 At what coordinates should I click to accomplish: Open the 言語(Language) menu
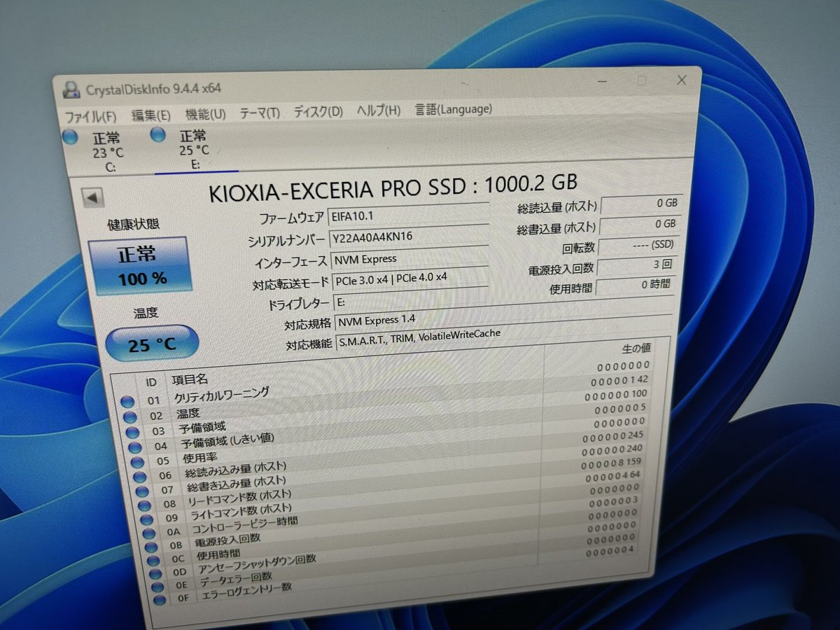pyautogui.click(x=454, y=108)
